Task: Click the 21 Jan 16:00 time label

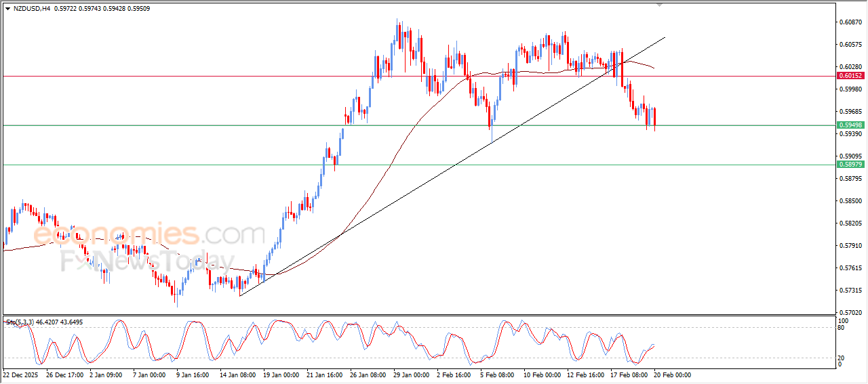Action: [324, 375]
